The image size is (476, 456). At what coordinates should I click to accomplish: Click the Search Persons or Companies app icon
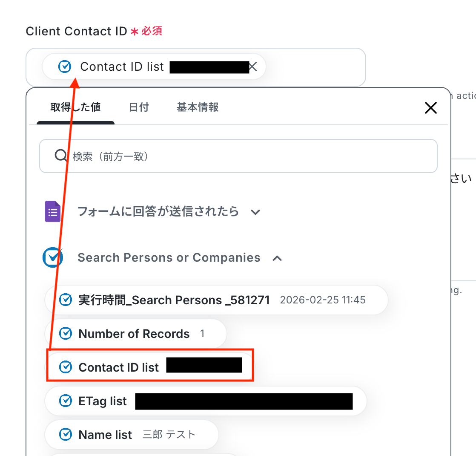(x=53, y=258)
